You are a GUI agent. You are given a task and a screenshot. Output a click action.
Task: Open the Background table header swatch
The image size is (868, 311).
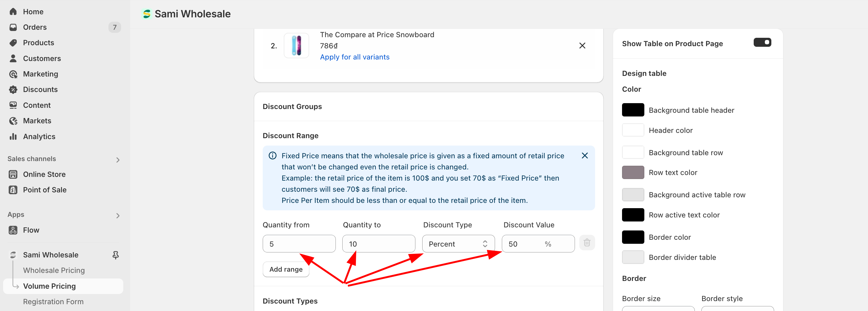click(633, 110)
